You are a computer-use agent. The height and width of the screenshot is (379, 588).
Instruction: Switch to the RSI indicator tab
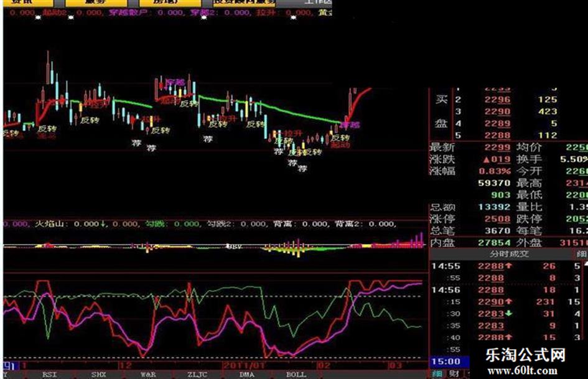tap(50, 375)
